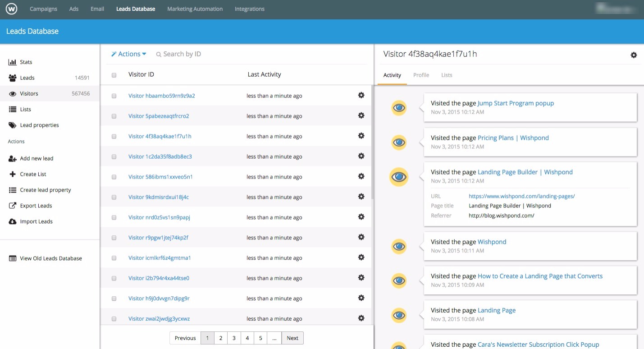Go to page 3 of visitors
This screenshot has width=644, height=349.
pos(234,338)
